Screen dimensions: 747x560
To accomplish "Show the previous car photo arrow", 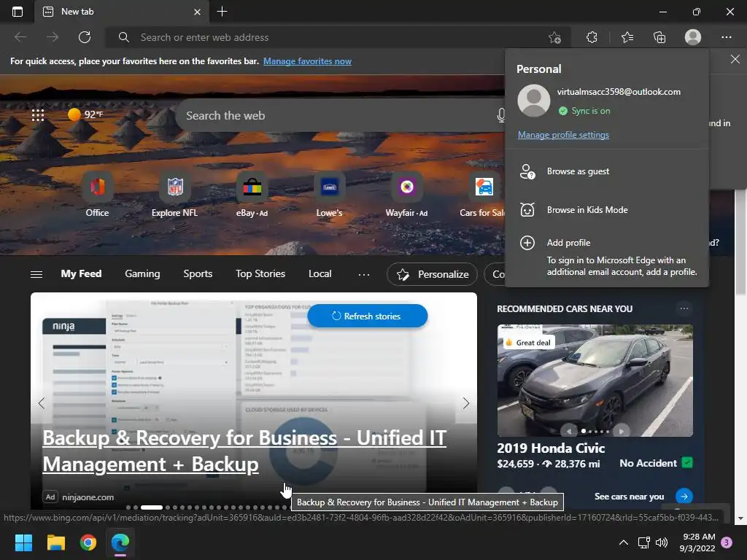I will click(569, 432).
